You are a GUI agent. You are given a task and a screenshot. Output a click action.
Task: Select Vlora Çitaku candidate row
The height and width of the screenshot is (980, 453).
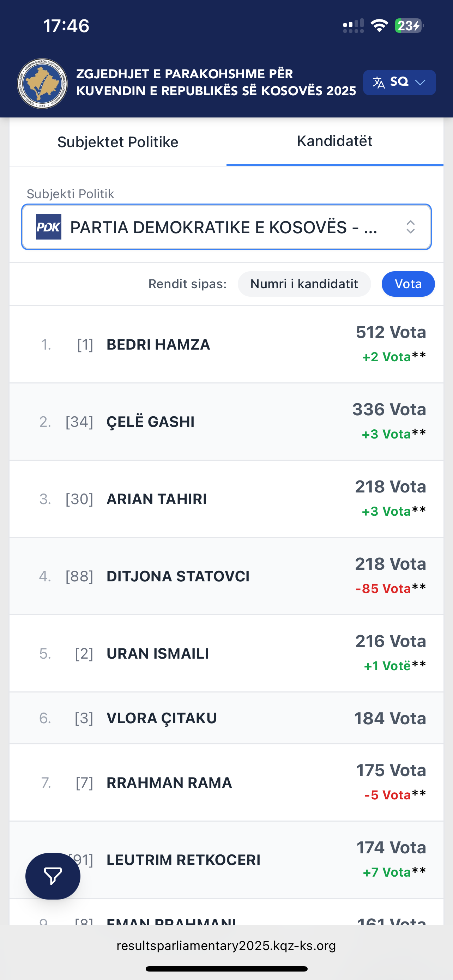(162, 718)
